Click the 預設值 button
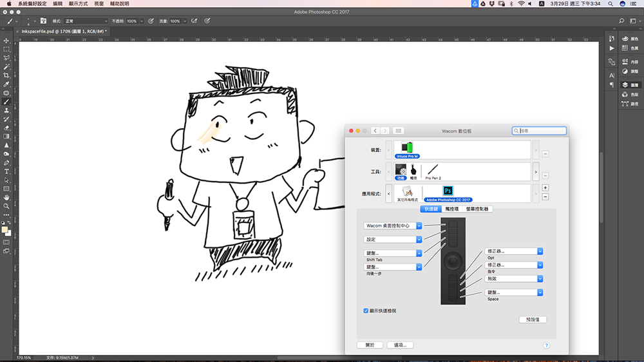Image resolution: width=644 pixels, height=362 pixels. click(533, 319)
